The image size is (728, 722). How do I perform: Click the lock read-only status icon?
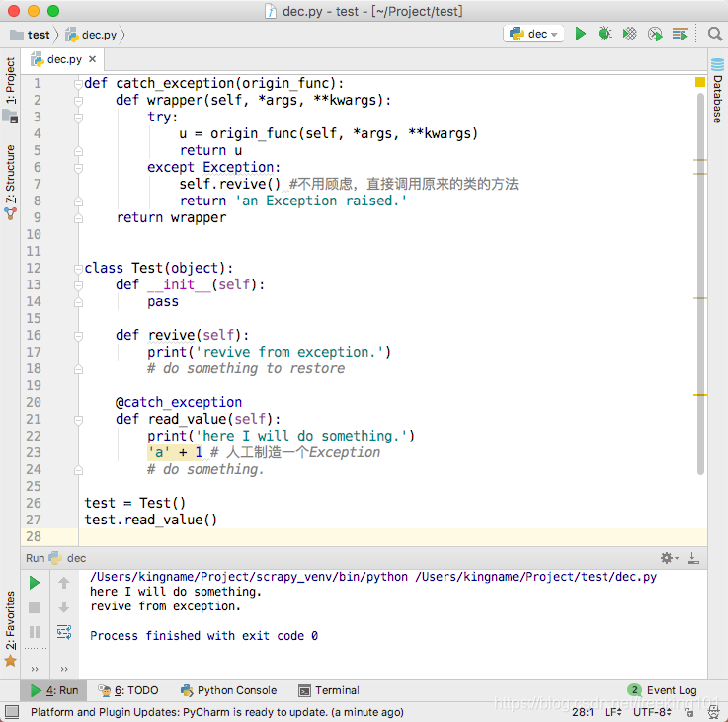[x=689, y=712]
